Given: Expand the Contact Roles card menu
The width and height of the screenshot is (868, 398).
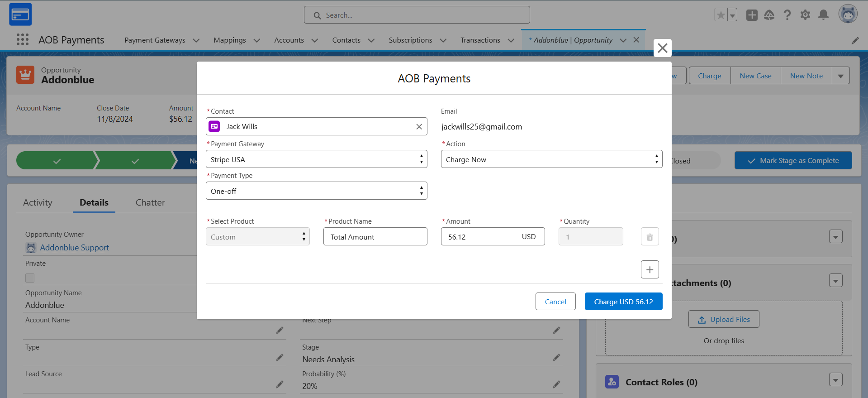Looking at the screenshot, I should (x=835, y=380).
